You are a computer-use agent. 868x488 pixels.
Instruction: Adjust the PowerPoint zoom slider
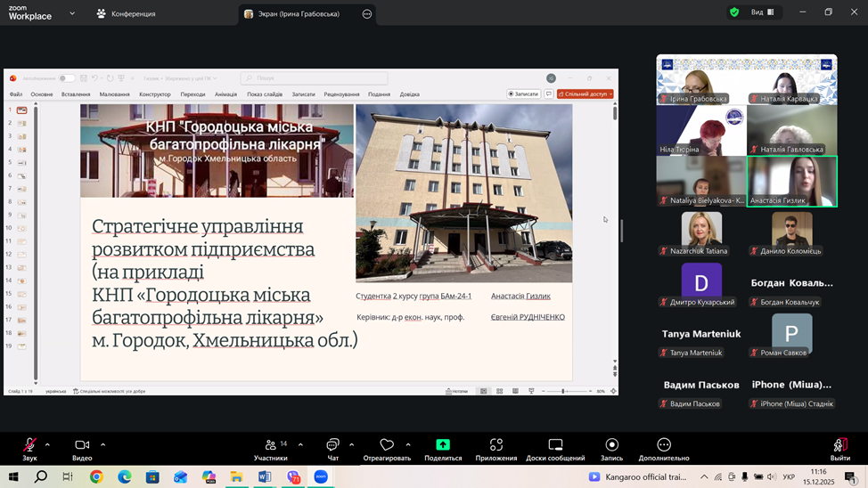pyautogui.click(x=563, y=391)
